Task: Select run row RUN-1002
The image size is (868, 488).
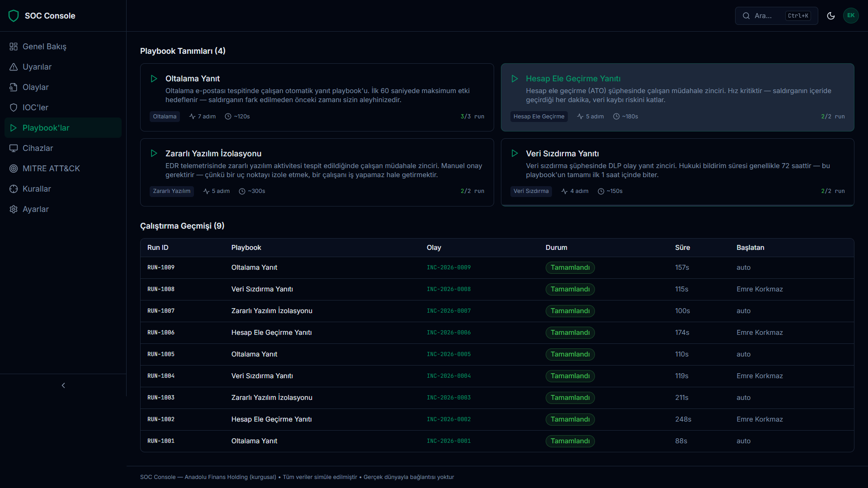Action: click(497, 419)
